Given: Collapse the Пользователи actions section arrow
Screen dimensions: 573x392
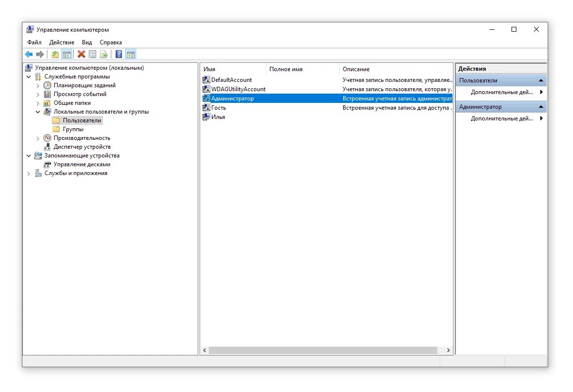Looking at the screenshot, I should click(541, 80).
